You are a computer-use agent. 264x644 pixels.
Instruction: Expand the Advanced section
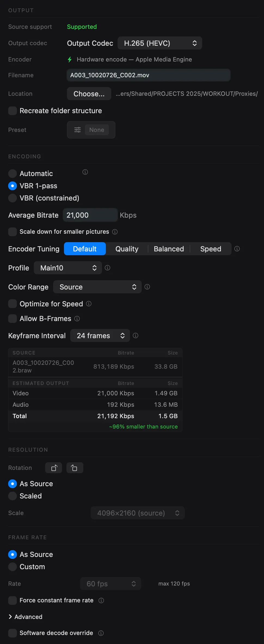(25, 617)
